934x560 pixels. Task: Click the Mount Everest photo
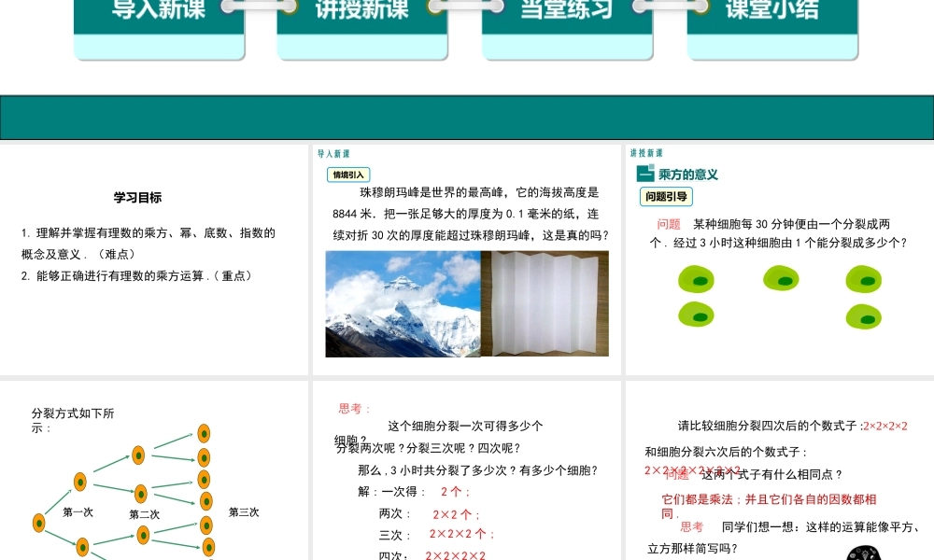point(403,303)
